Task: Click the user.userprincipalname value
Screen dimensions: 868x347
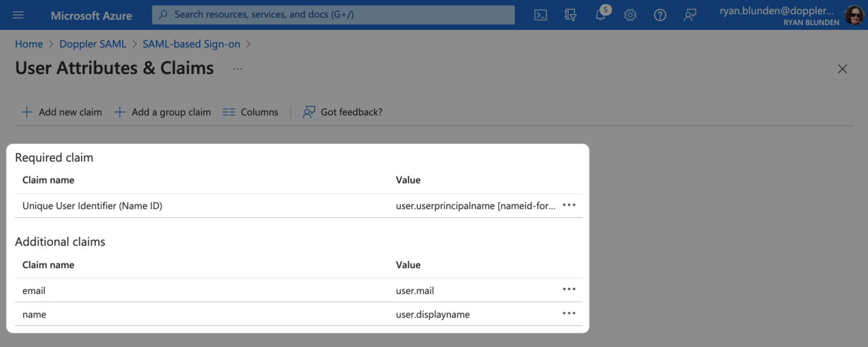Action: point(475,206)
